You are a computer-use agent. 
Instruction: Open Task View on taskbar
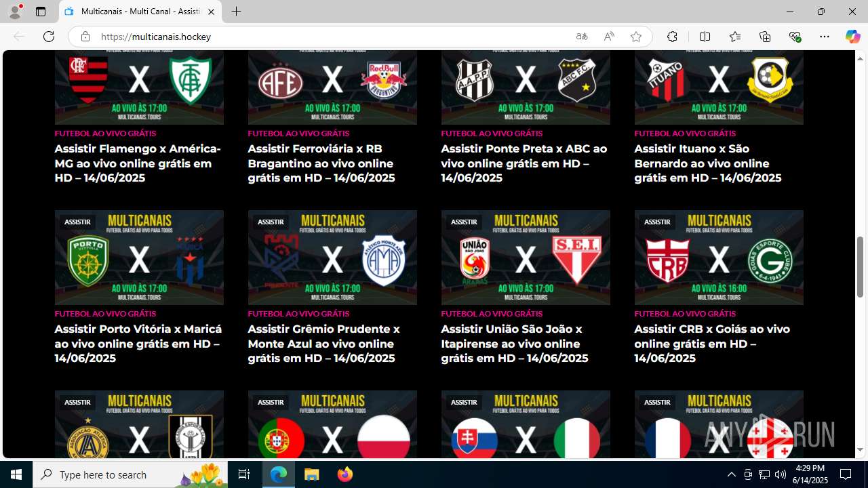click(x=244, y=474)
